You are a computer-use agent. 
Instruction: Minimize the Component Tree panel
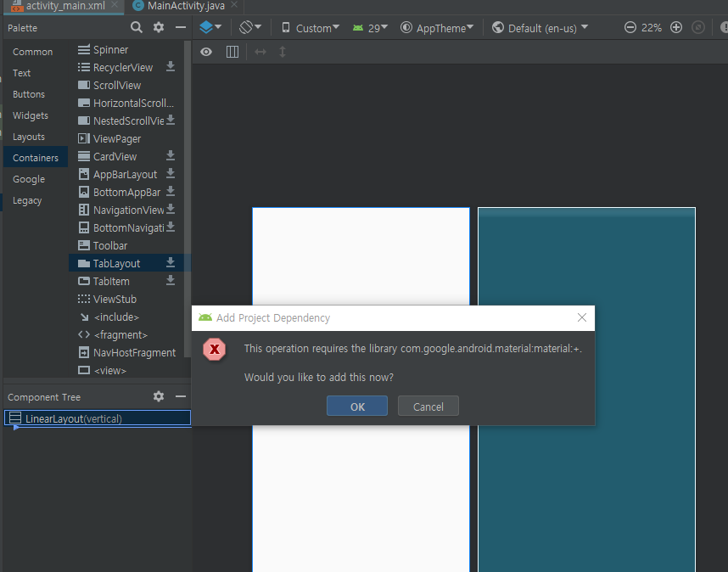tap(181, 396)
